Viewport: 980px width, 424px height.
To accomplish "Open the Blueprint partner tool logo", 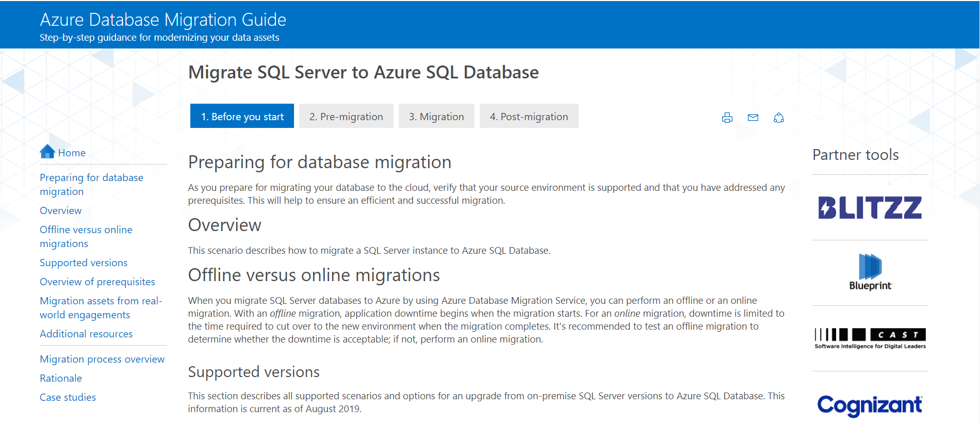I will [870, 272].
